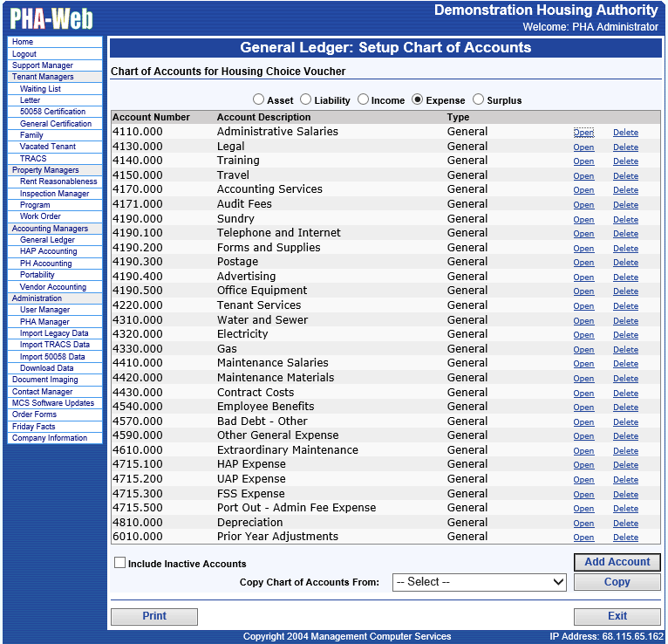668x644 pixels.
Task: Open MCS Software Updates item
Action: pyautogui.click(x=55, y=403)
